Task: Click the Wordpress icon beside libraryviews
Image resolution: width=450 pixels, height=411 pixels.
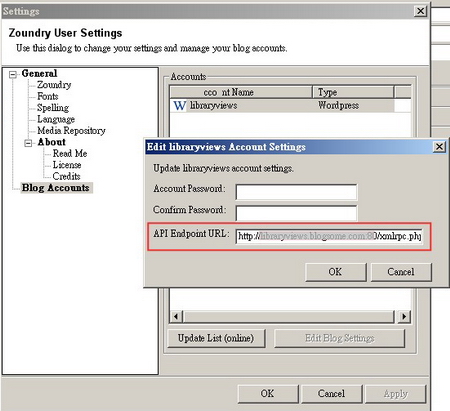Action: pos(180,106)
